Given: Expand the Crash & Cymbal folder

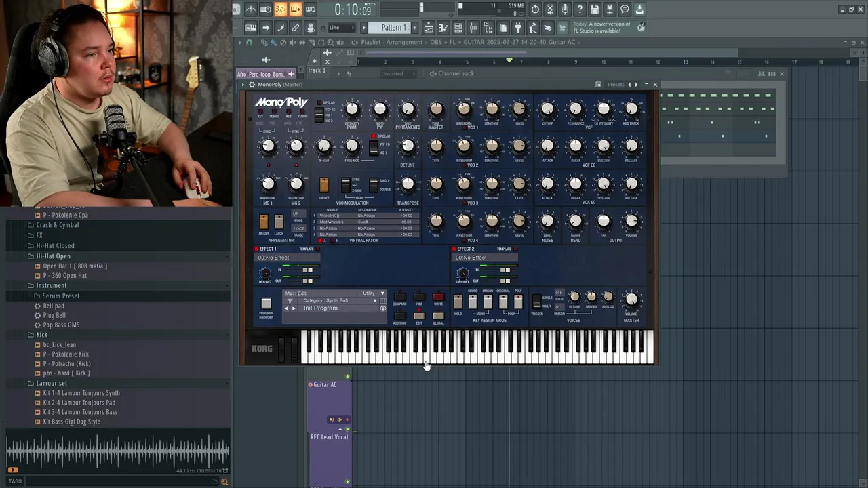Looking at the screenshot, I should (x=57, y=225).
